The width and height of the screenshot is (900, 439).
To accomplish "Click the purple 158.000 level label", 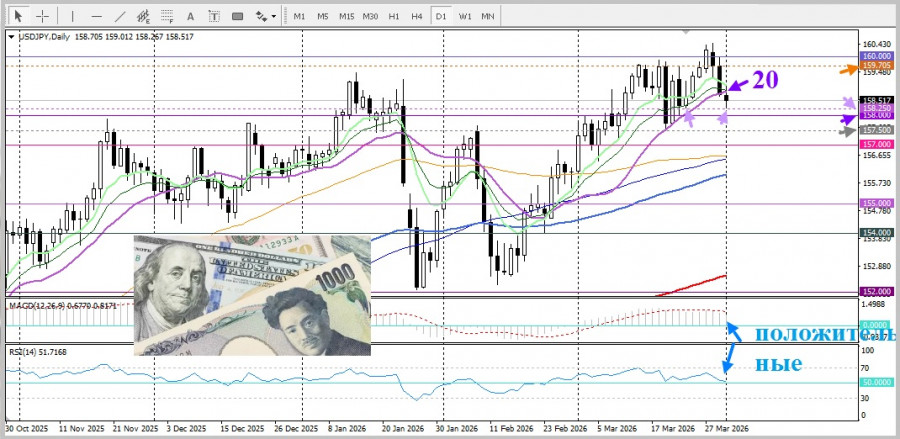I will [876, 115].
